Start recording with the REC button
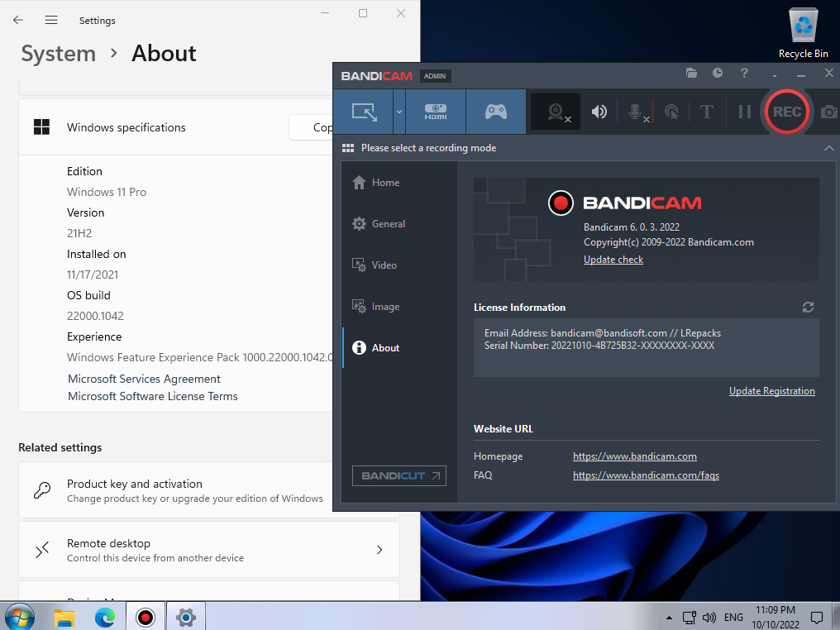 786,112
